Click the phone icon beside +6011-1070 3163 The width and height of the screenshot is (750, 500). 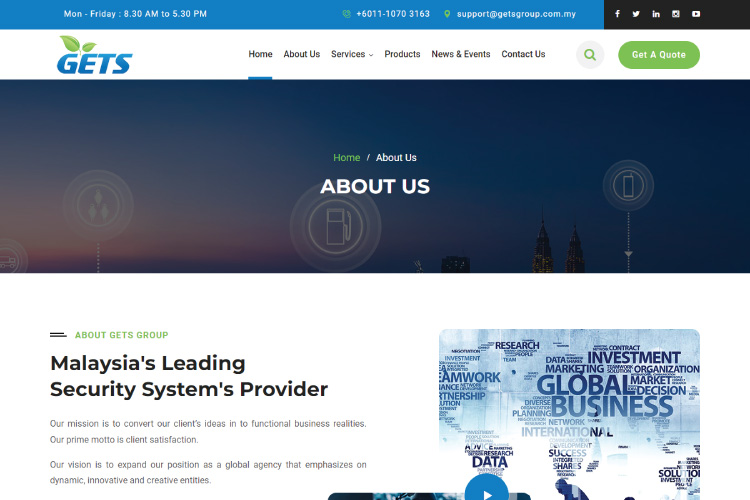(x=346, y=14)
